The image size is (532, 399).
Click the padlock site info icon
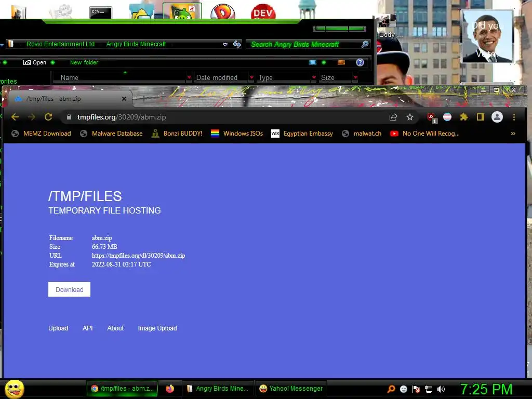pos(69,117)
